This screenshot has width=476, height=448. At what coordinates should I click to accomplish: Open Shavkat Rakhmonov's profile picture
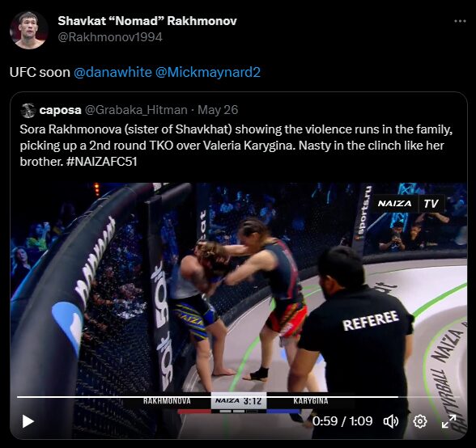pyautogui.click(x=29, y=30)
